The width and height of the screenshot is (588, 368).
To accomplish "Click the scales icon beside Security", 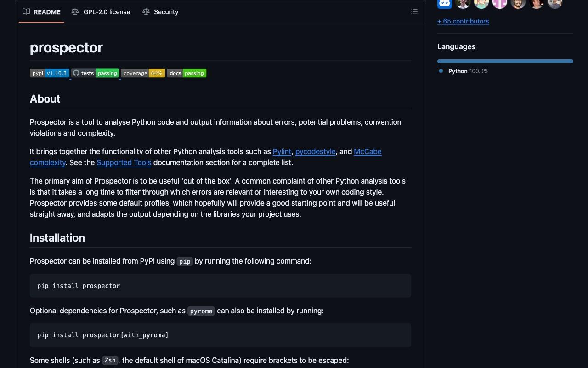I will tap(146, 12).
